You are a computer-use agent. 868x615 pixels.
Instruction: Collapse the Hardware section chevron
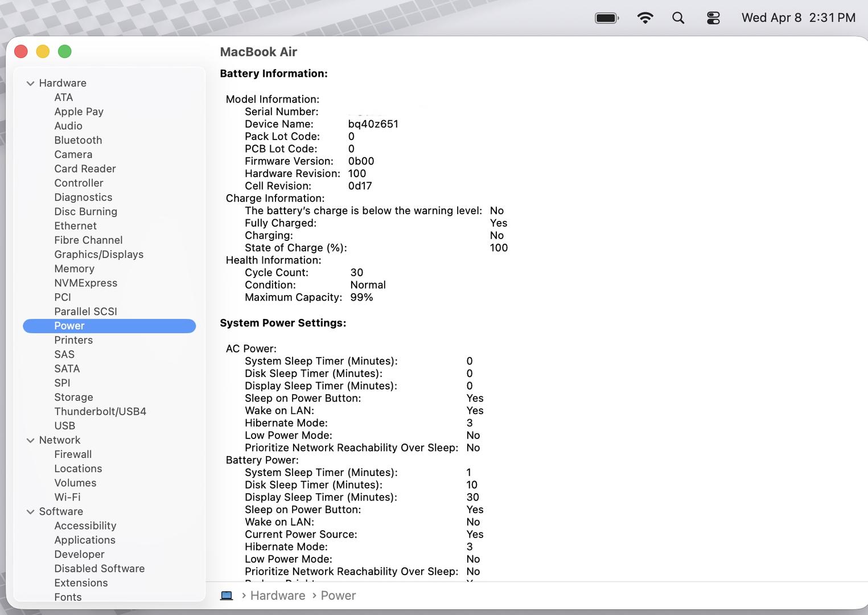coord(31,83)
